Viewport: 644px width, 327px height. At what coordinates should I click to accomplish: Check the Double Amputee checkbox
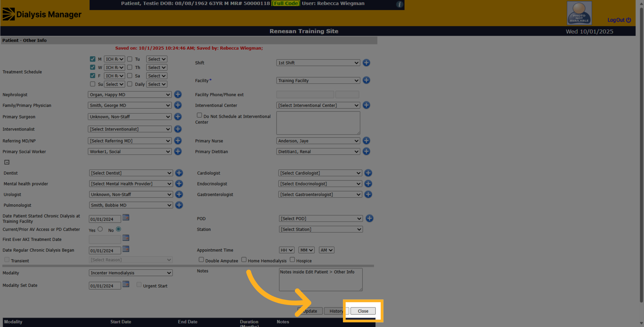[201, 259]
